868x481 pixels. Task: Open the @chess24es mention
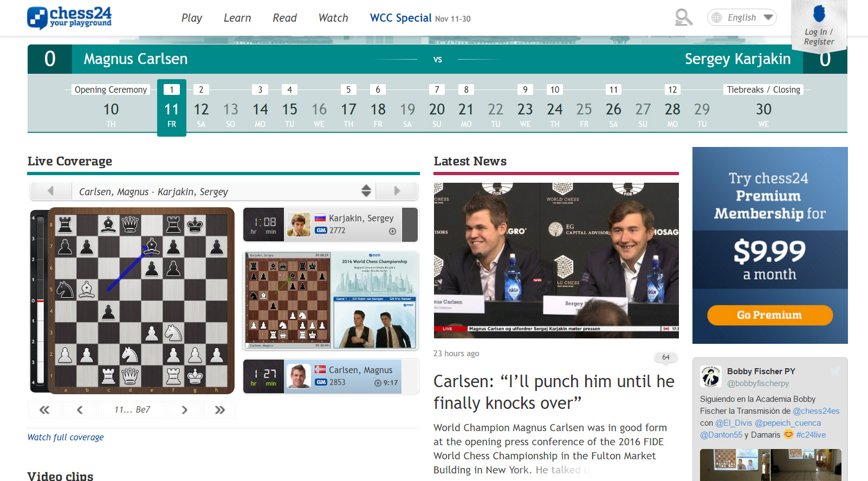tap(816, 411)
